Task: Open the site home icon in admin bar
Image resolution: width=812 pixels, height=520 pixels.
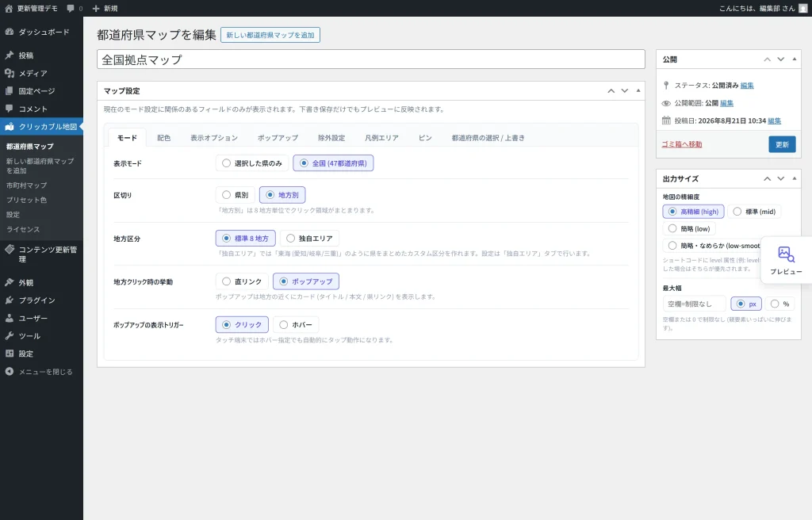Action: tap(9, 8)
